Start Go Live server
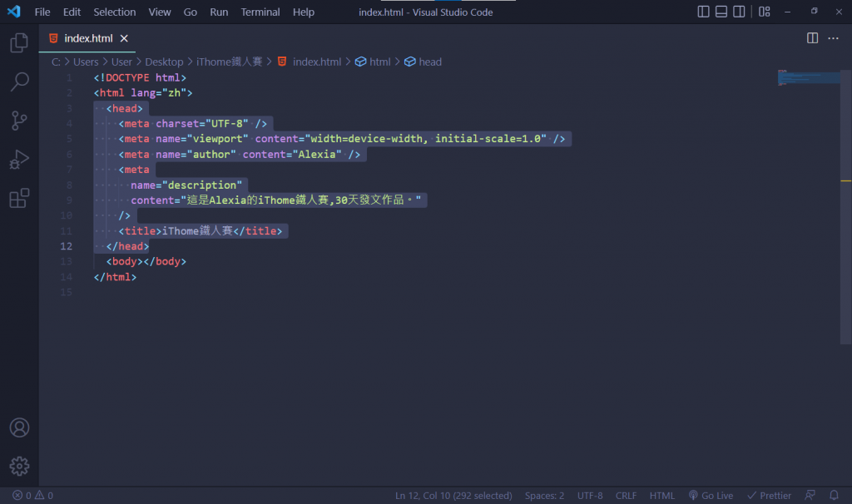This screenshot has width=852, height=504. [x=711, y=496]
